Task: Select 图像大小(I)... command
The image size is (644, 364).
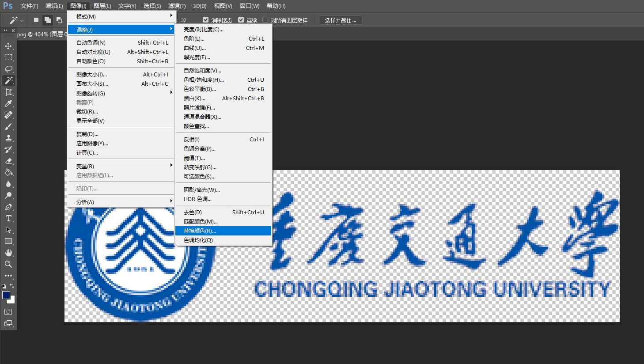Action: tap(121, 74)
